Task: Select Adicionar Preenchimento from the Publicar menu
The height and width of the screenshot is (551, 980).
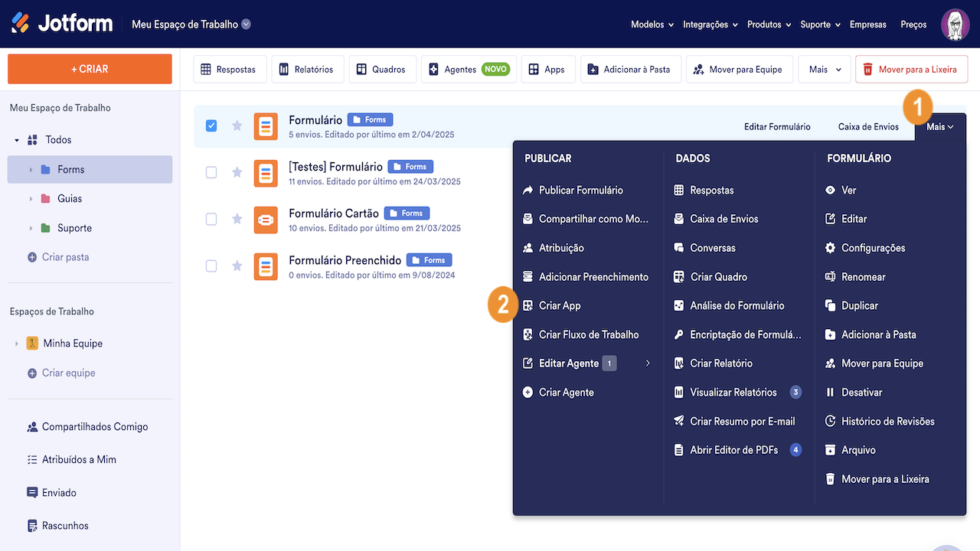Action: (x=586, y=277)
